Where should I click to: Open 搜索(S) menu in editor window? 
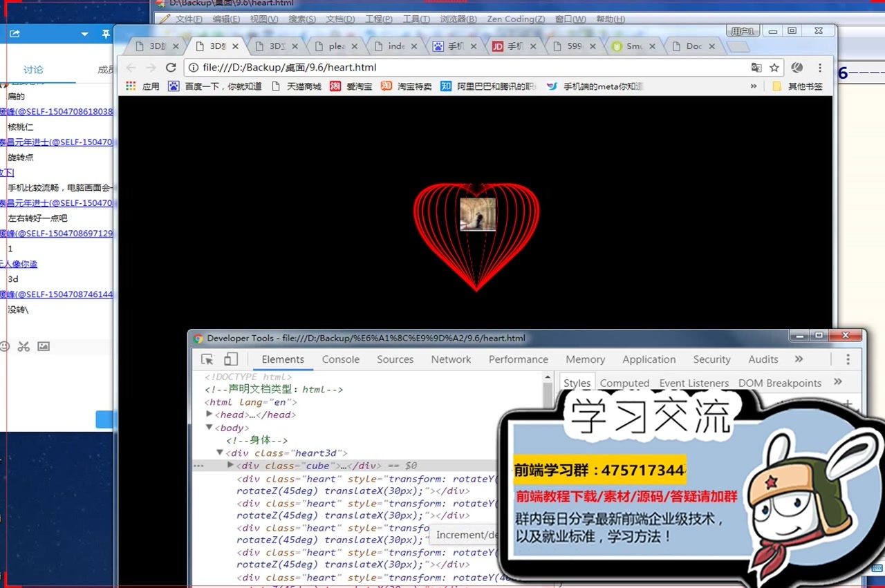(x=302, y=19)
